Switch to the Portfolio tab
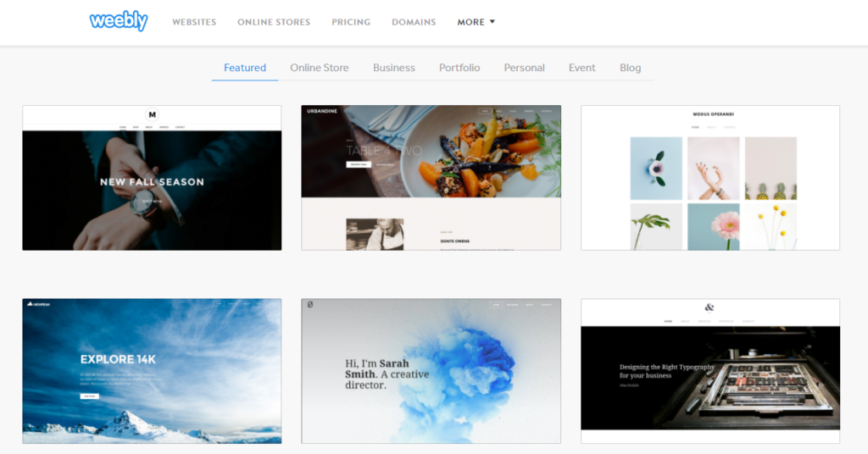Image resolution: width=868 pixels, height=454 pixels. coord(459,68)
